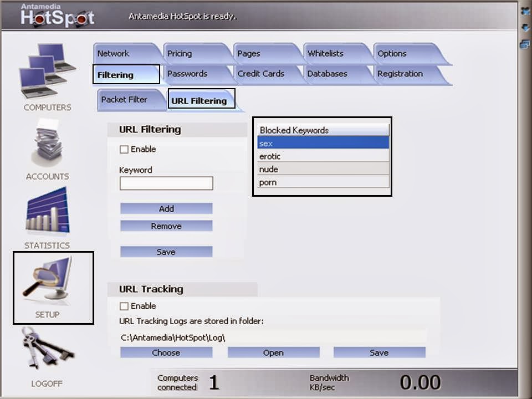Go to the Passwords tab
The width and height of the screenshot is (532, 399).
(196, 74)
